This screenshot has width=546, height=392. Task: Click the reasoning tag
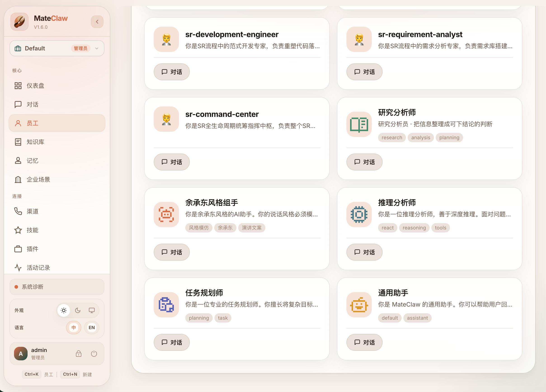coord(414,228)
